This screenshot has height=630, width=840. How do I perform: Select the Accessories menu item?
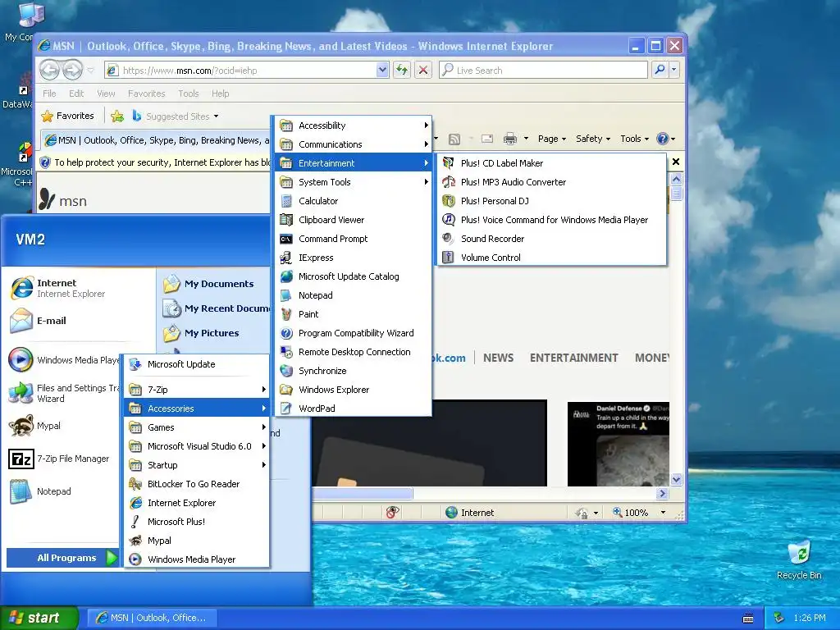click(197, 409)
